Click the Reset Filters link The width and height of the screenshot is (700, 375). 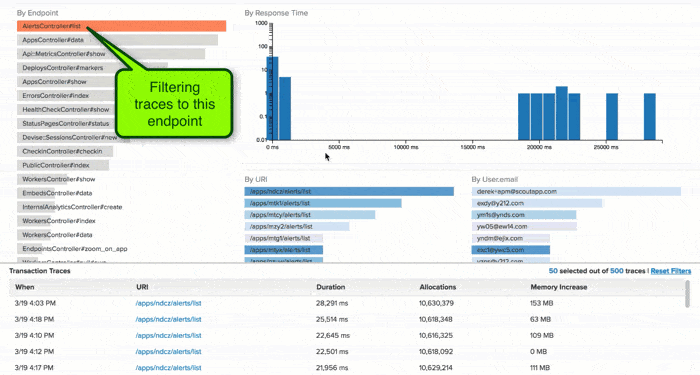(x=671, y=271)
